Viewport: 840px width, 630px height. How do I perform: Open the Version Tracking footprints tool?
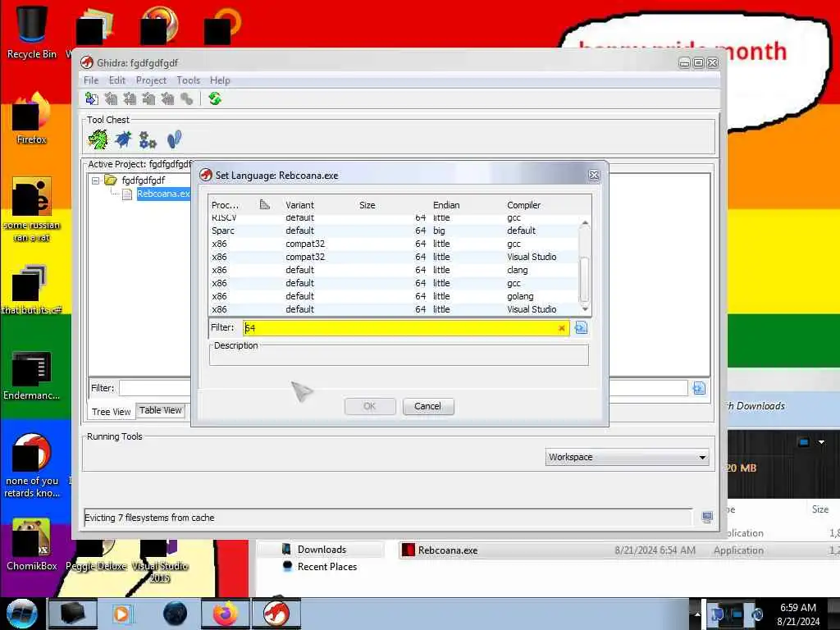click(x=174, y=139)
